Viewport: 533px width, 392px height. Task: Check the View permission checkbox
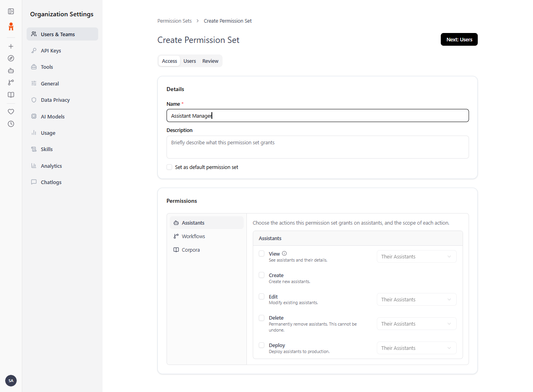(x=262, y=254)
